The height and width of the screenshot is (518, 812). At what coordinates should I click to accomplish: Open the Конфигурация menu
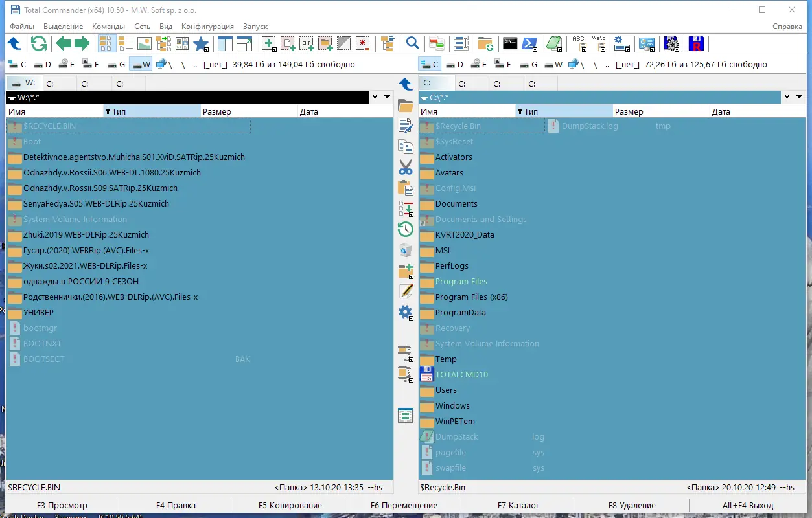tap(207, 27)
